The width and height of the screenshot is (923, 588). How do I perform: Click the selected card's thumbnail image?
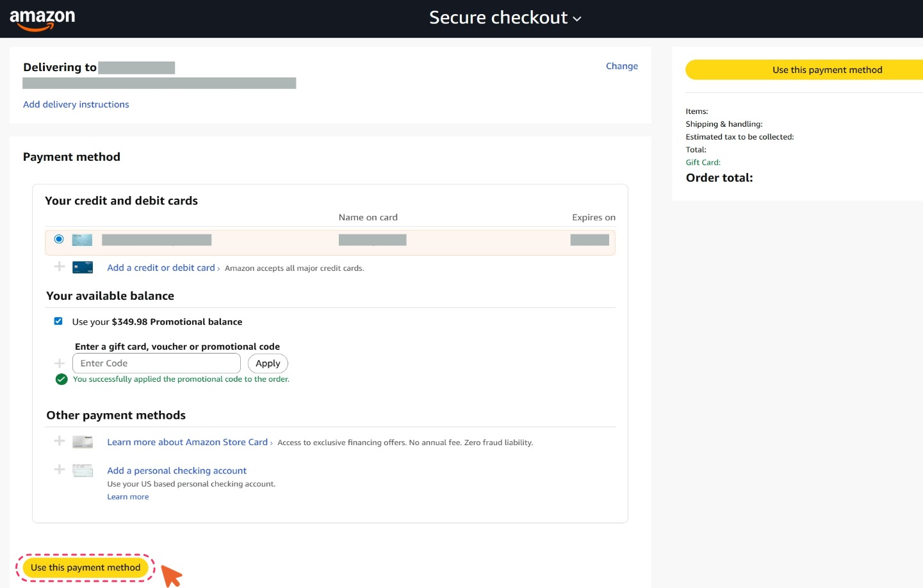coord(82,240)
